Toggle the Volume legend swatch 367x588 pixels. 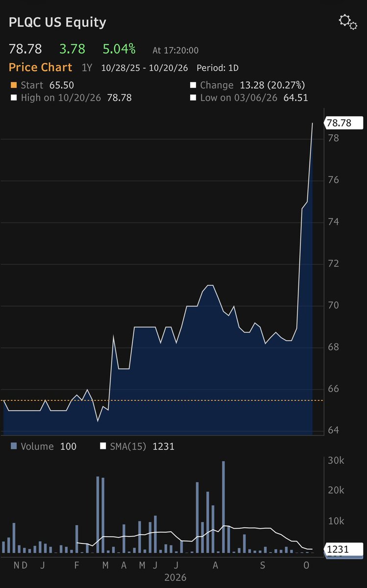pyautogui.click(x=13, y=446)
